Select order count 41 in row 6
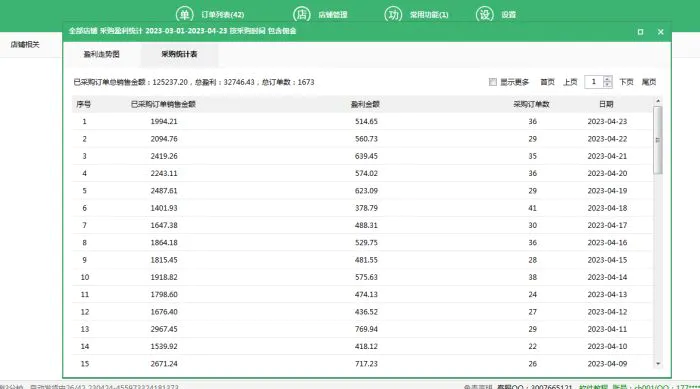The image size is (700, 389). pyautogui.click(x=533, y=208)
